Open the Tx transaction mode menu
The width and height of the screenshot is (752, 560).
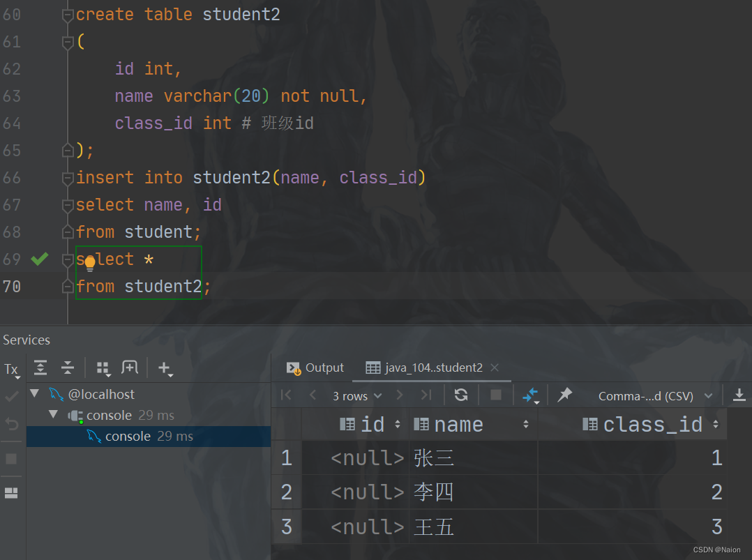point(11,370)
